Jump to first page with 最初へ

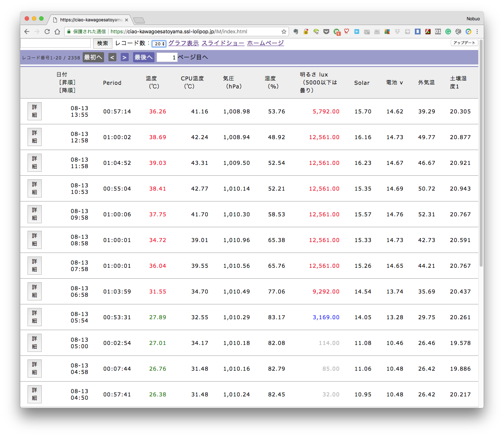pos(93,57)
